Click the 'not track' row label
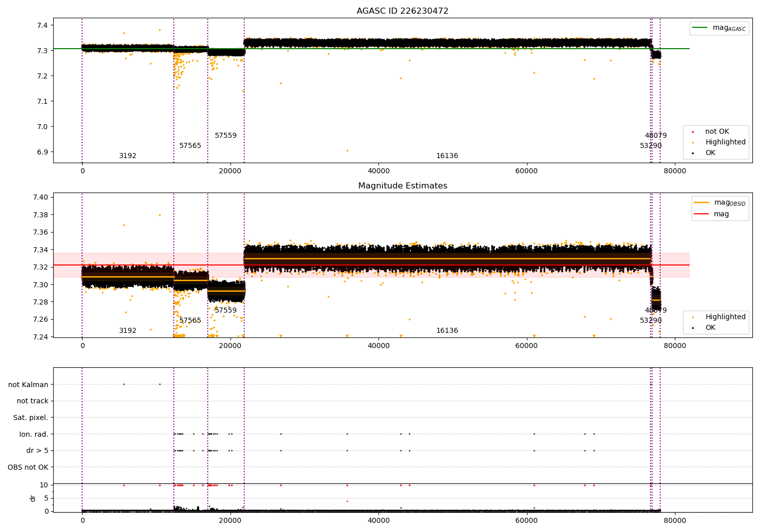 click(32, 401)
